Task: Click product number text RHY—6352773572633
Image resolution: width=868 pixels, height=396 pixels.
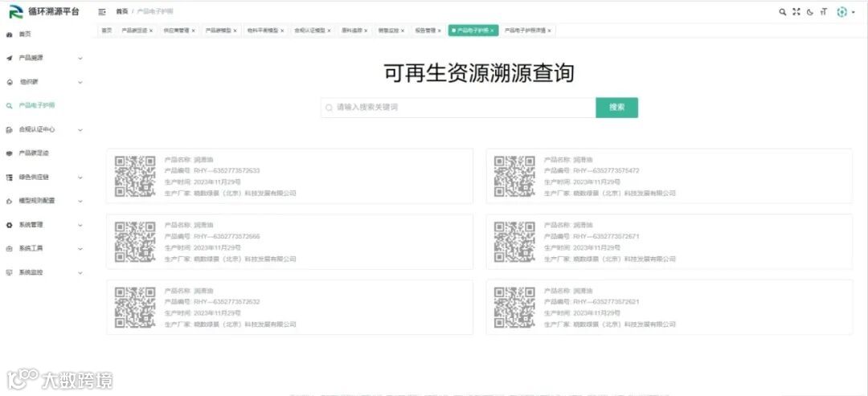Action: [x=227, y=171]
